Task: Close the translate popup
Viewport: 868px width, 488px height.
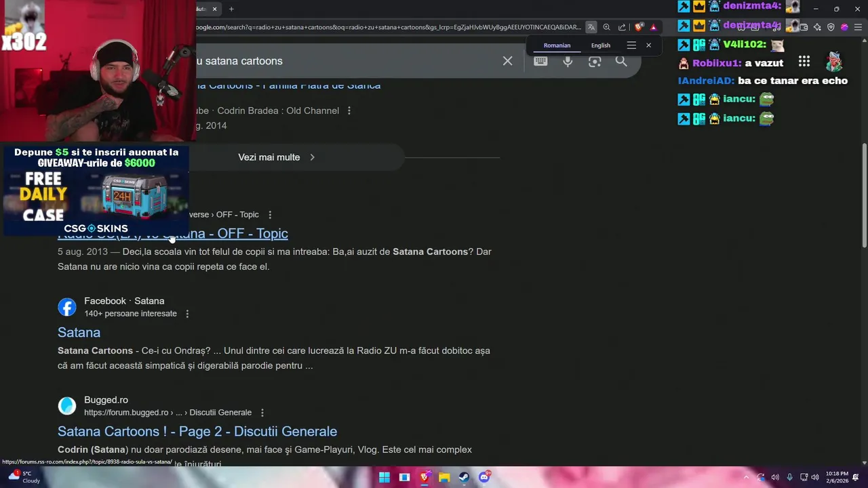Action: tap(648, 45)
